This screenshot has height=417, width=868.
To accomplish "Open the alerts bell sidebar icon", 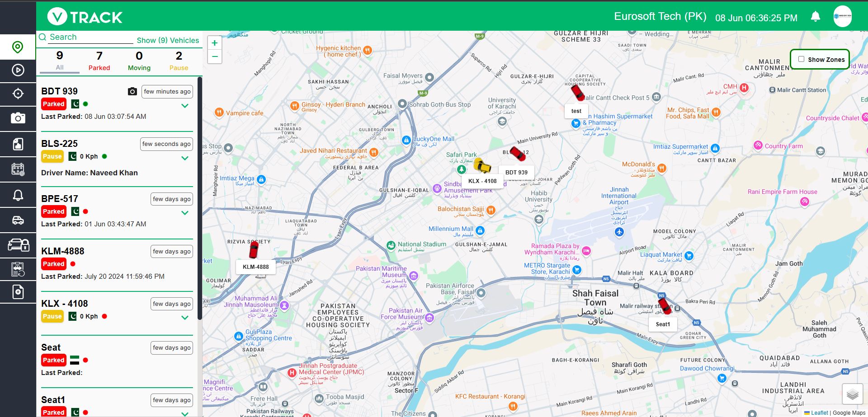I will pyautogui.click(x=18, y=195).
